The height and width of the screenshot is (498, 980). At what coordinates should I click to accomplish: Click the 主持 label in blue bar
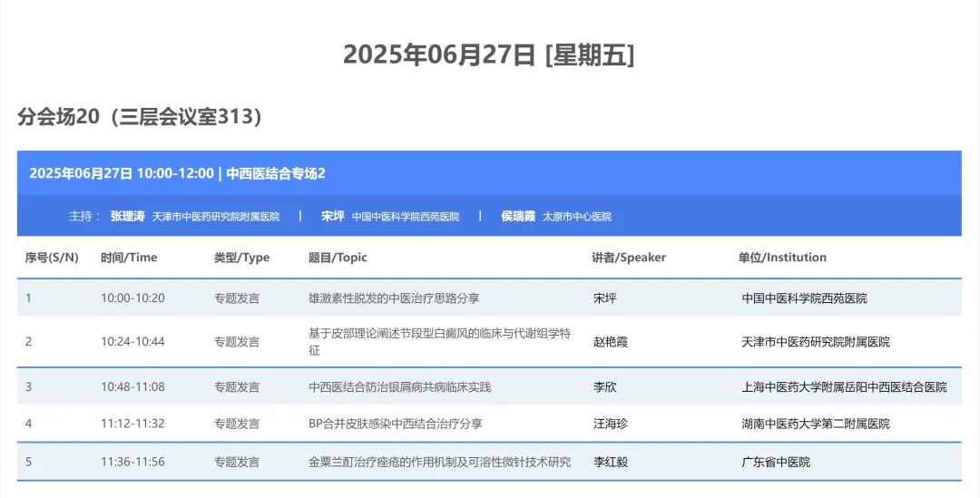84,216
